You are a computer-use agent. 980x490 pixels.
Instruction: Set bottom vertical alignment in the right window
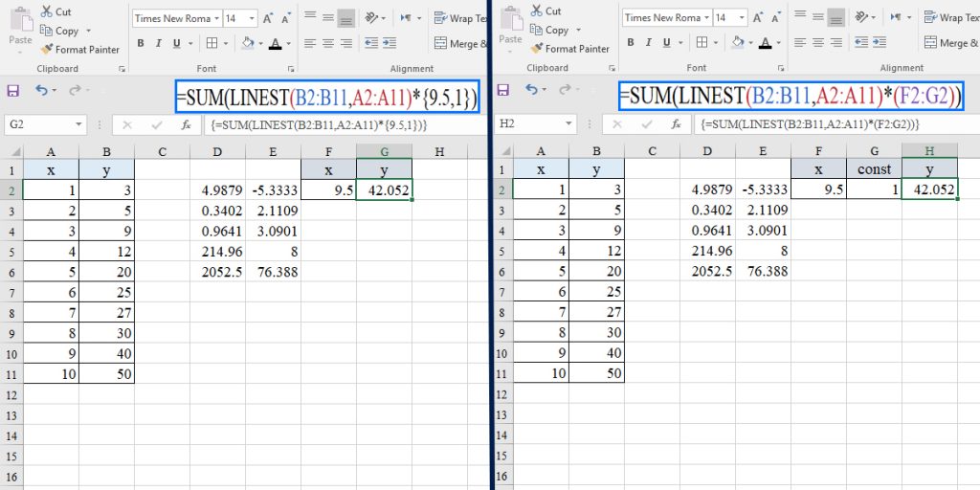click(836, 16)
